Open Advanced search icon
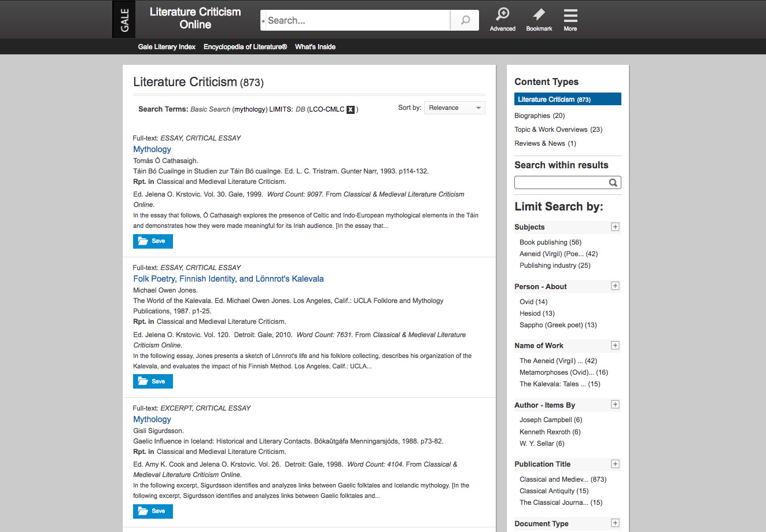Image resolution: width=766 pixels, height=532 pixels. (502, 19)
